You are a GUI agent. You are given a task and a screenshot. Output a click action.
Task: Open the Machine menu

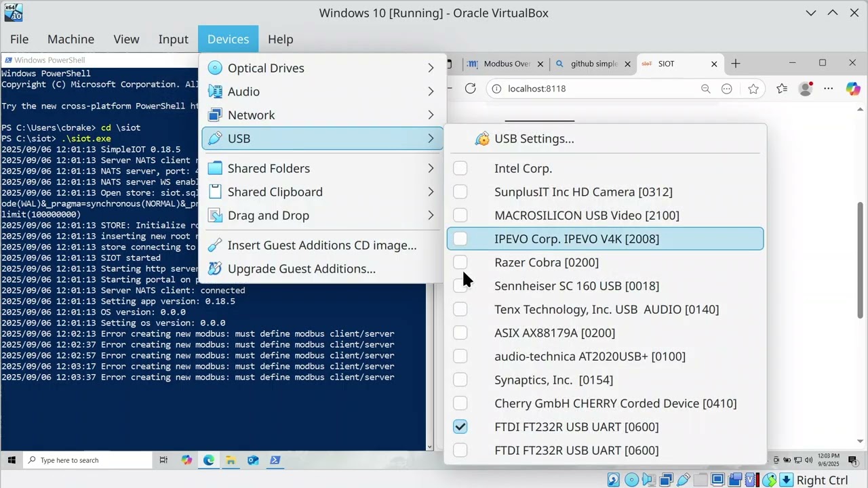click(71, 39)
